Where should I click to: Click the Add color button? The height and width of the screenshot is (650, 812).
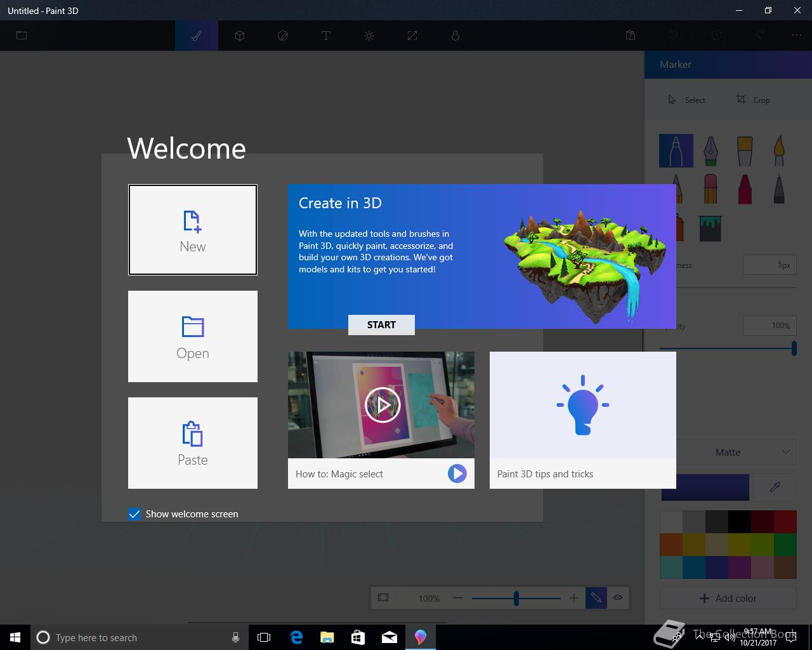pos(728,598)
